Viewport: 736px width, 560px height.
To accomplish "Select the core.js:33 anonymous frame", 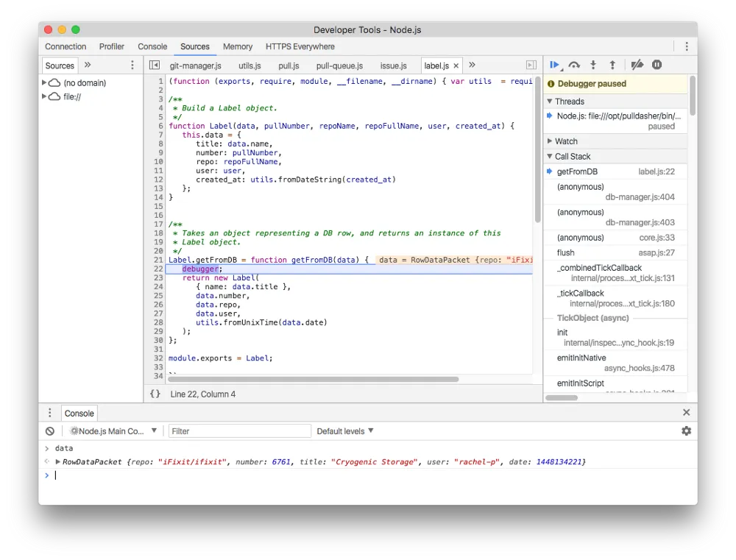I will [x=615, y=238].
